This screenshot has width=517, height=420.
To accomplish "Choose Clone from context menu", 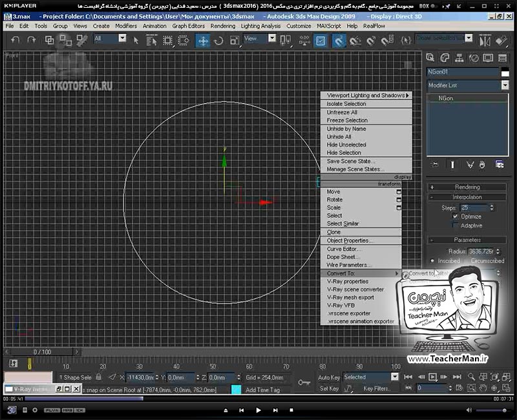I will coord(361,232).
